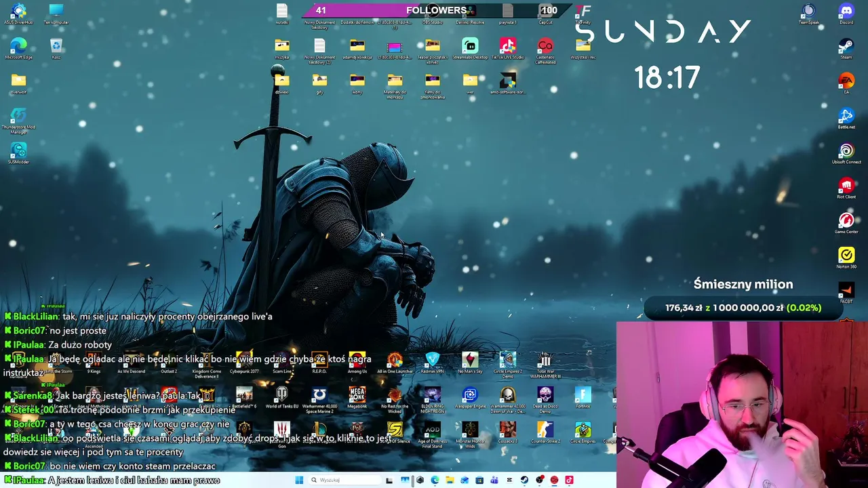Open the TeamSpeak desktop shortcut

click(x=808, y=14)
